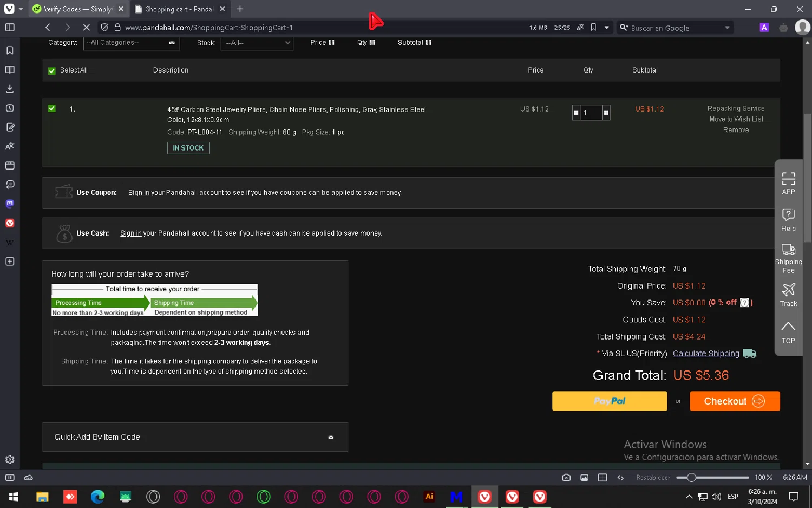The width and height of the screenshot is (812, 508).
Task: Click Sign in link for coupons
Action: point(139,193)
